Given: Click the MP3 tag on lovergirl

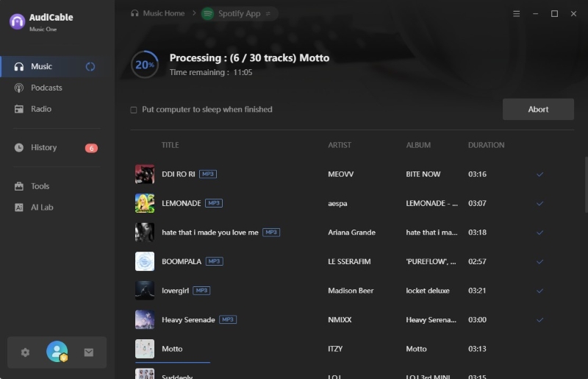Looking at the screenshot, I should pos(201,291).
